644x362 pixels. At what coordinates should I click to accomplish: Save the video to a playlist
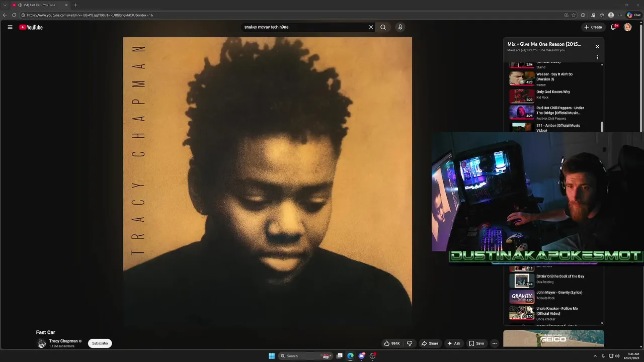(x=476, y=343)
